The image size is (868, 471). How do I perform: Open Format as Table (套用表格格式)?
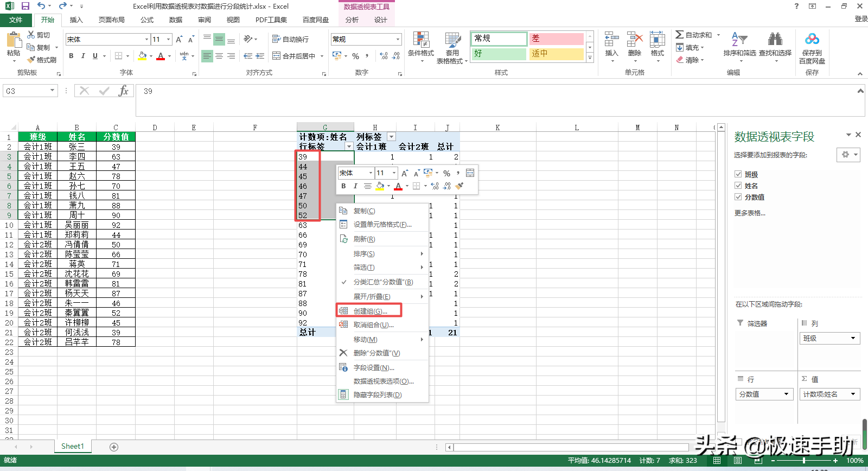click(451, 48)
